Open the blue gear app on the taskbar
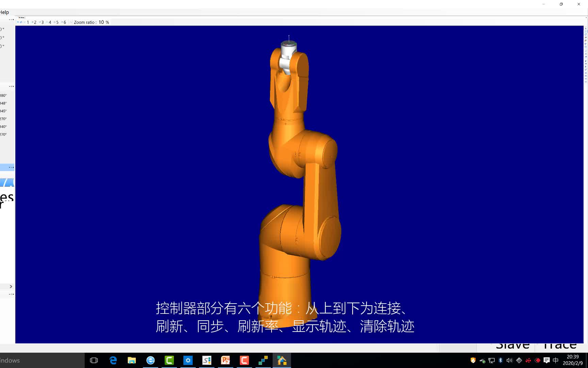This screenshot has height=368, width=588. coord(188,360)
